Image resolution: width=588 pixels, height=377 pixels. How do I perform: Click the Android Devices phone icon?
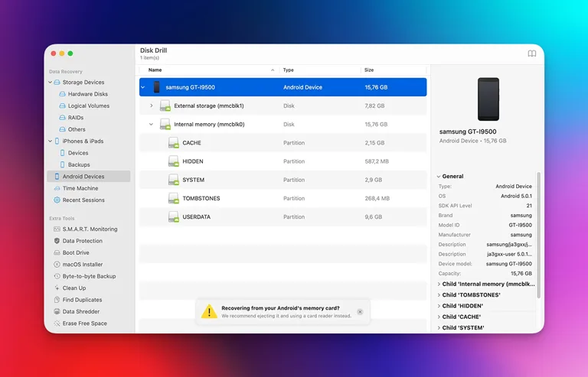(57, 177)
